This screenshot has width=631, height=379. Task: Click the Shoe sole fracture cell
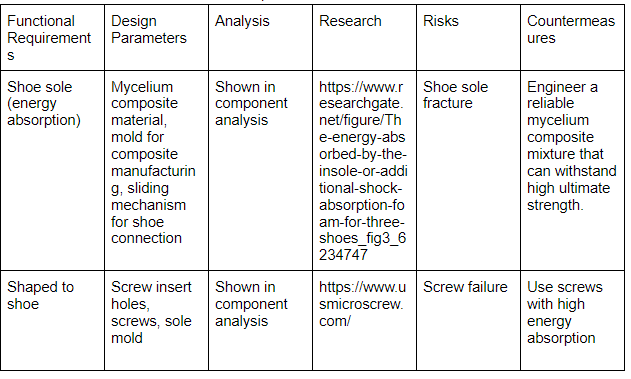coord(468,171)
